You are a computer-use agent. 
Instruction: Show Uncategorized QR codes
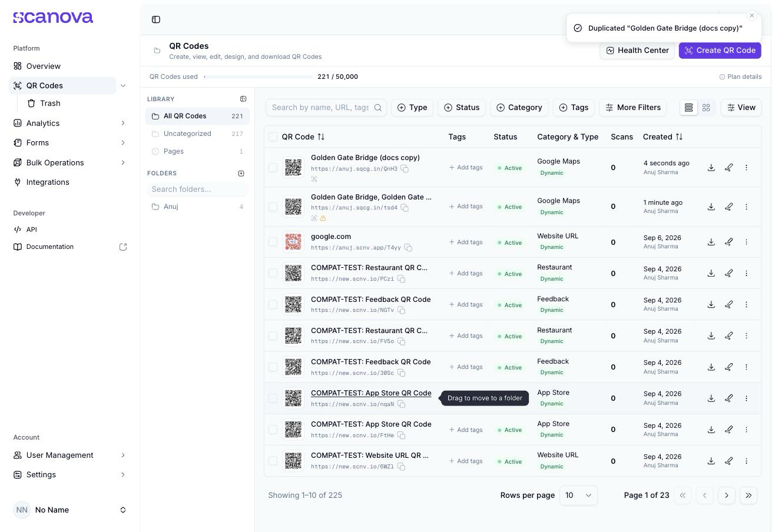pos(197,134)
